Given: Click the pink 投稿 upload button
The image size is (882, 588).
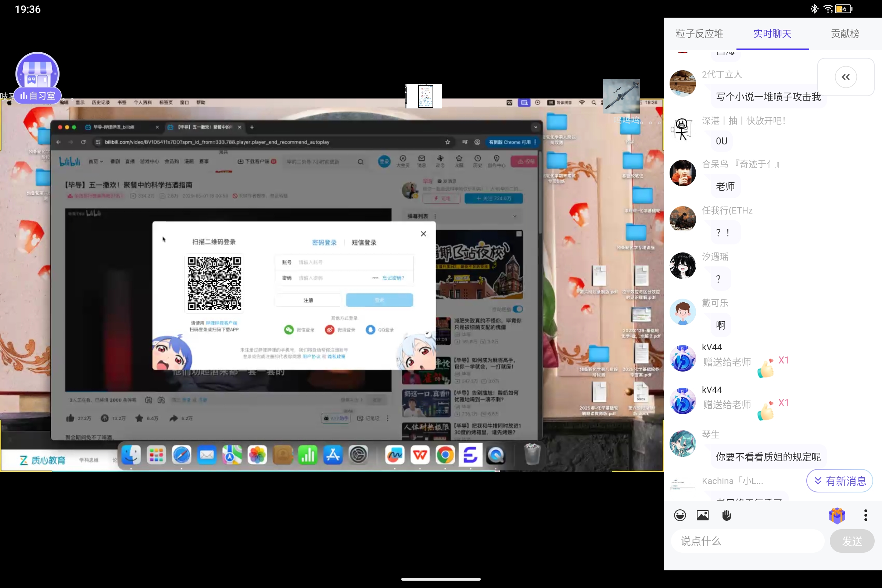Looking at the screenshot, I should point(524,161).
